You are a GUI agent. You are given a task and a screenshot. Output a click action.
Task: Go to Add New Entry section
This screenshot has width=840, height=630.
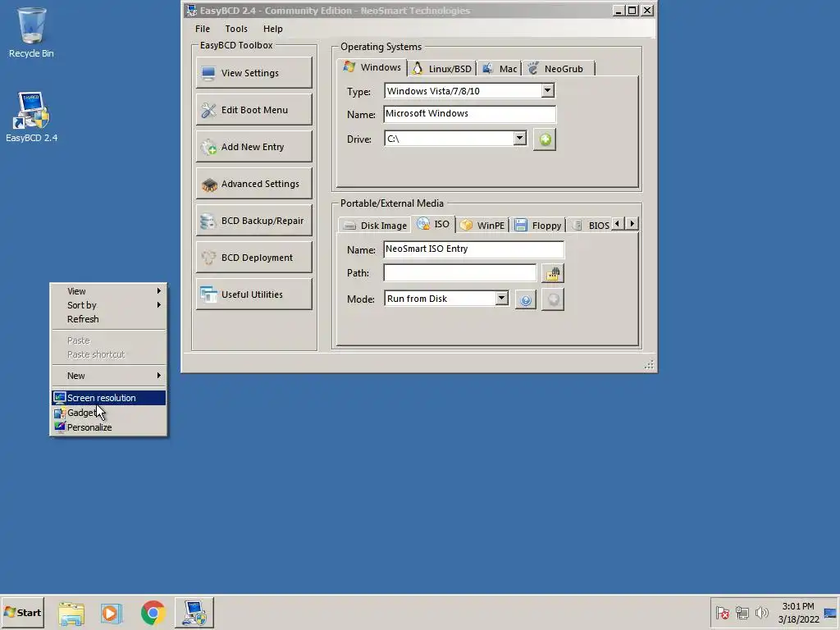tap(254, 147)
